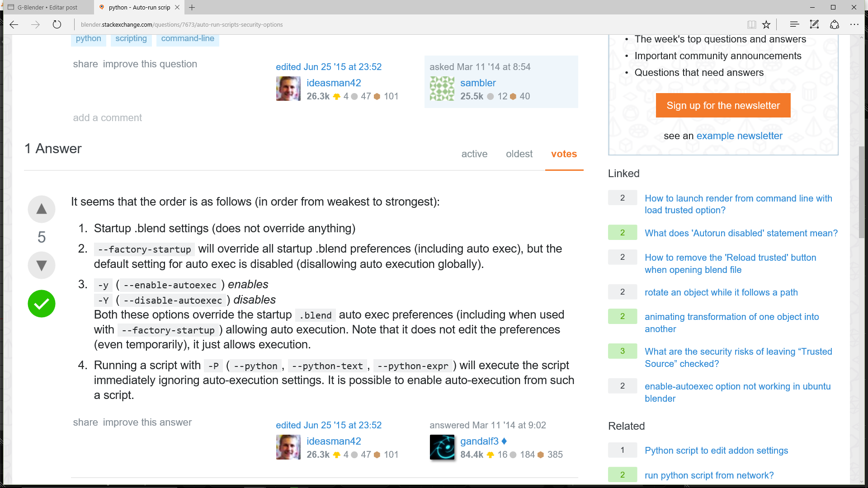Downvote the answer with the down arrow
Viewport: 868px width, 488px height.
pos(41,265)
